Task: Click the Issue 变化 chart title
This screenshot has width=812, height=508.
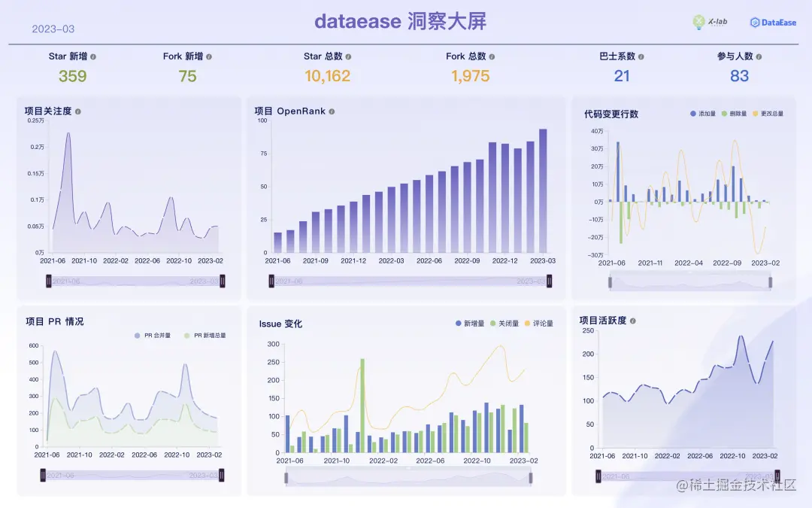Action: coord(280,324)
